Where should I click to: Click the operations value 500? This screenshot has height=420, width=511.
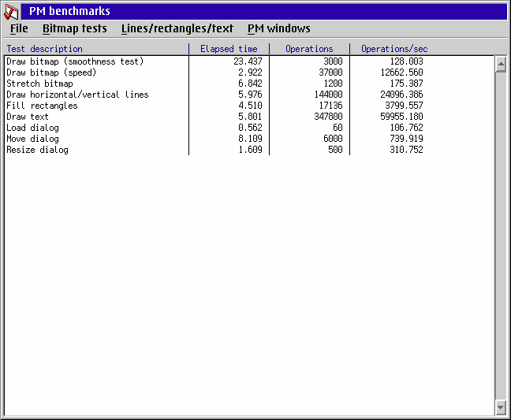point(335,150)
